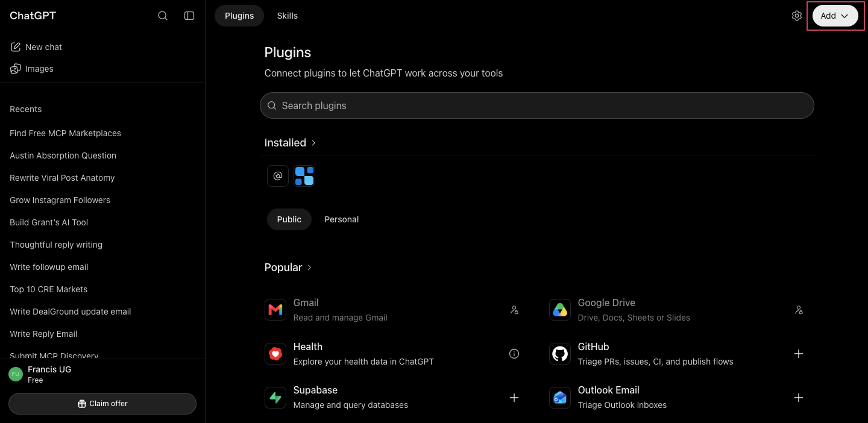
Task: Select the Personal filter tab
Action: 342,219
